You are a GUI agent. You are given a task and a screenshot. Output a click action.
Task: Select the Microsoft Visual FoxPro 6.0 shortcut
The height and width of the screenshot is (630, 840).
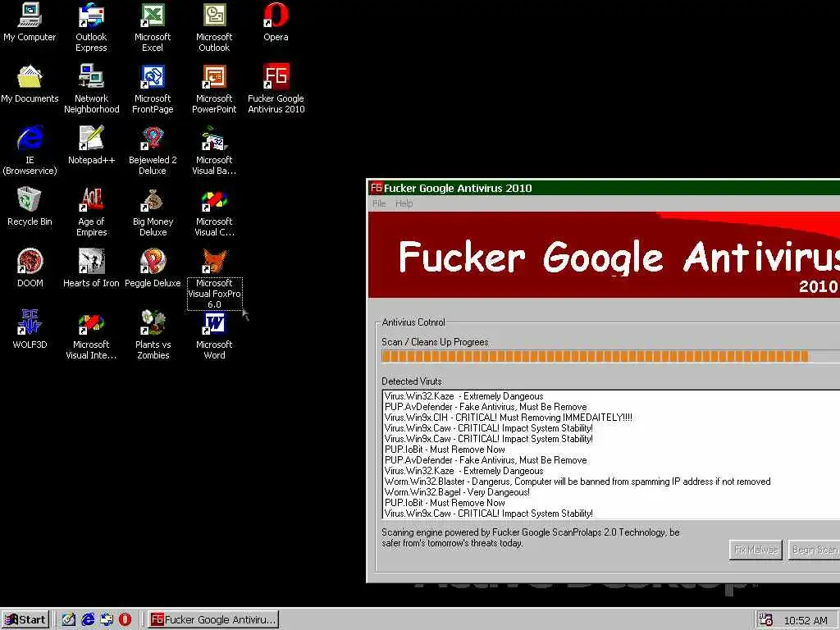[x=214, y=279]
